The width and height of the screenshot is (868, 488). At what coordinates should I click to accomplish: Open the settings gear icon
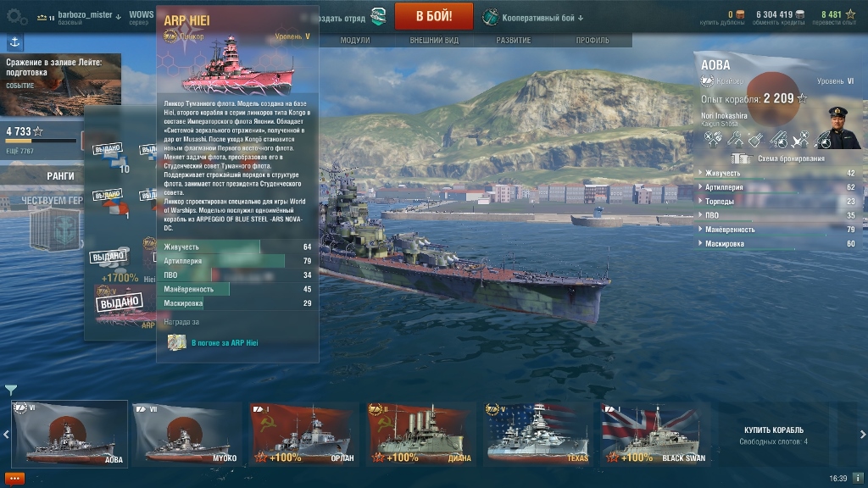pos(15,17)
